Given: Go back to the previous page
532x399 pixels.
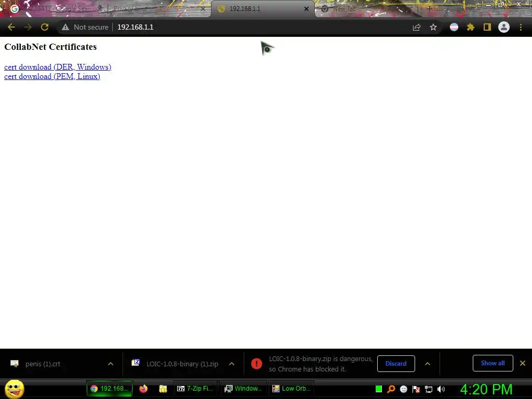Looking at the screenshot, I should (11, 27).
